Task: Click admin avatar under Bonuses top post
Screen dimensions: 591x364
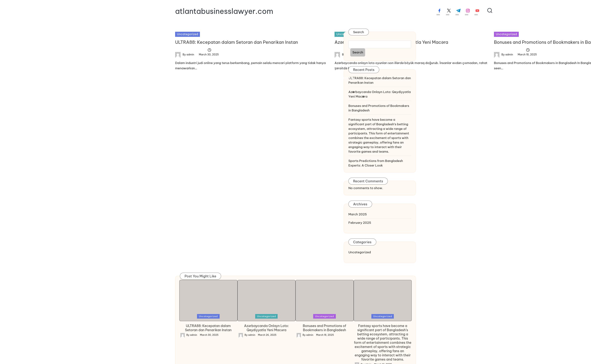Action: point(497,55)
